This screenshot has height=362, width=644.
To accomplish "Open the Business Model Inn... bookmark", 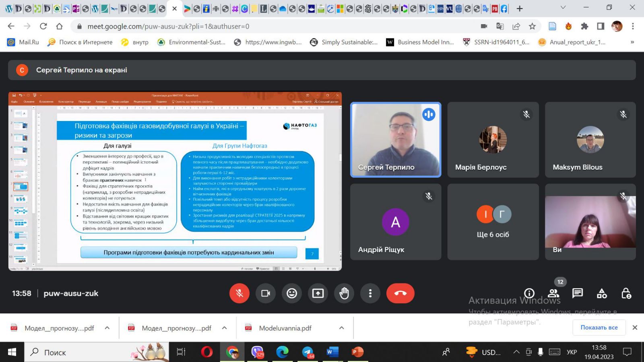I will tap(420, 42).
